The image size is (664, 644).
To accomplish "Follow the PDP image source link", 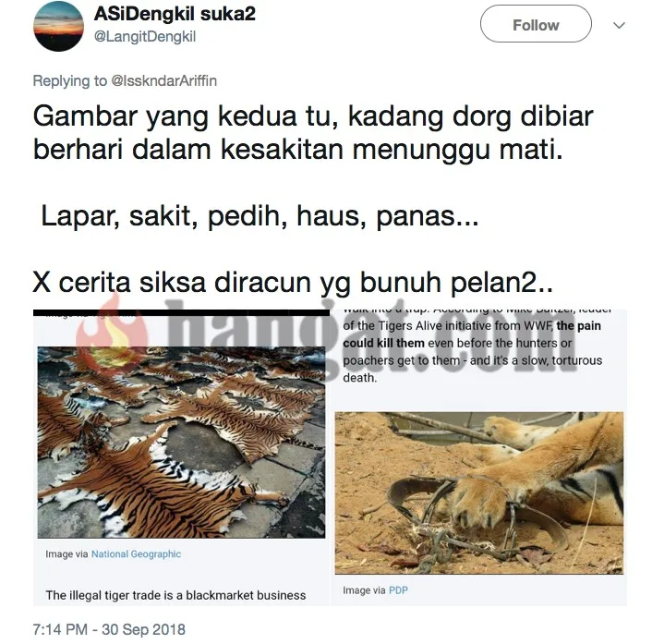I will point(398,590).
